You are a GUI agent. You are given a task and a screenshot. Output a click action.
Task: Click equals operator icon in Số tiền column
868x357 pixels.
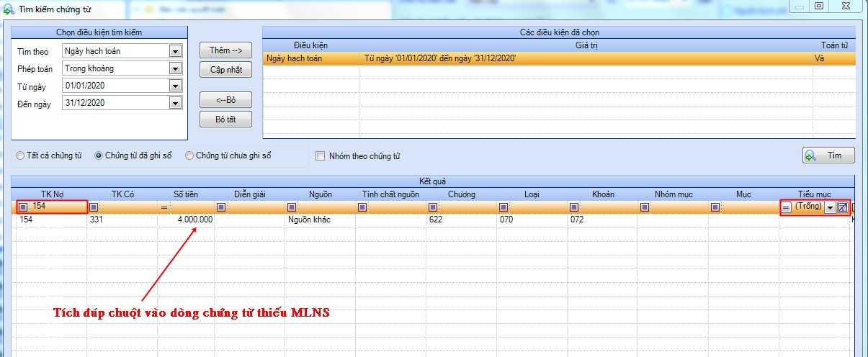pos(164,207)
